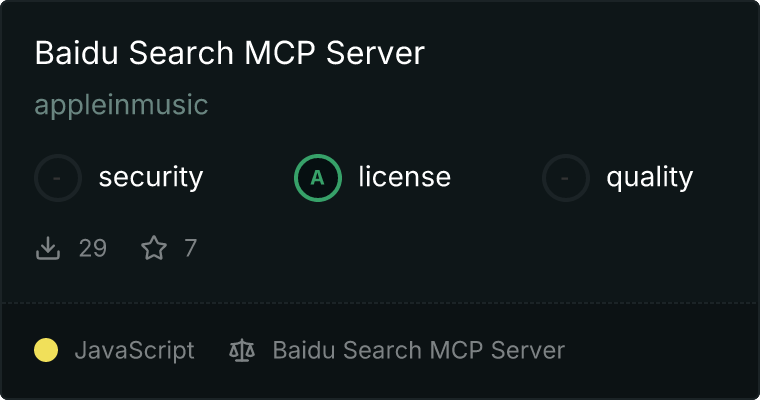Click the dashed divider above the footer
Screen dimensions: 760x400
(380, 303)
